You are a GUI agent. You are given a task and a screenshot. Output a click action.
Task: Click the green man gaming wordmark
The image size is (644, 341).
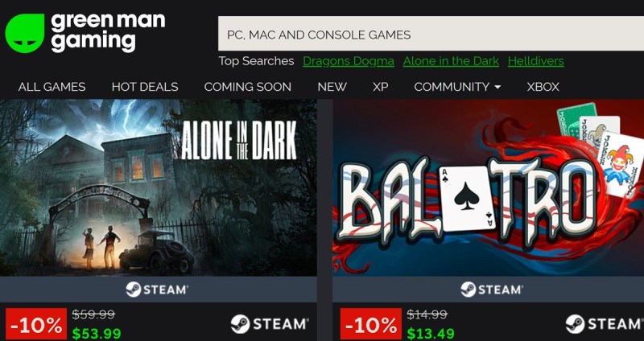point(108,32)
